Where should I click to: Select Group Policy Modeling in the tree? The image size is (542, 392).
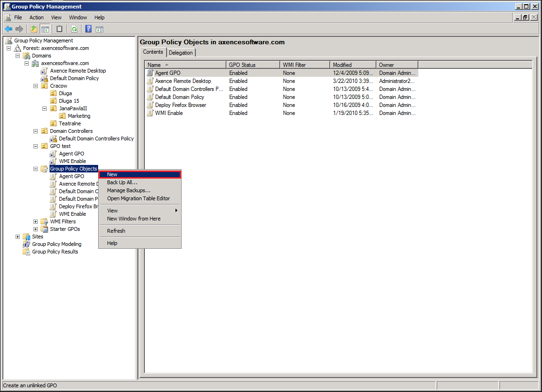pos(56,244)
